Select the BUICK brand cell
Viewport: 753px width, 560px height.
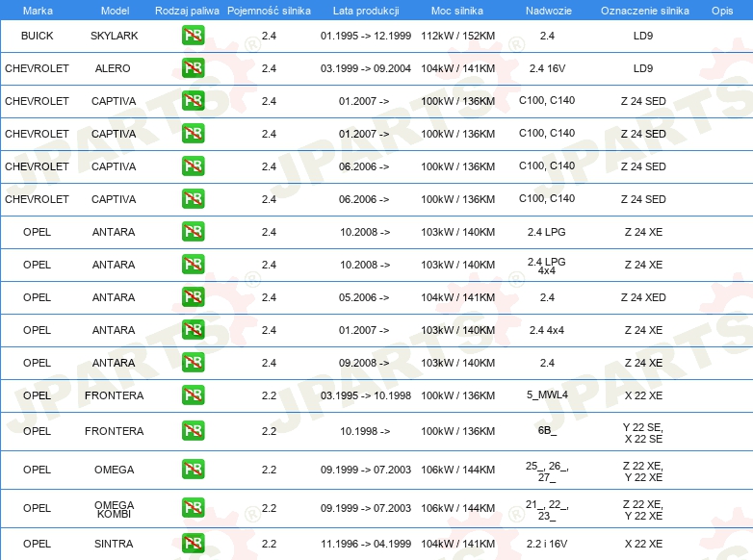pos(37,36)
